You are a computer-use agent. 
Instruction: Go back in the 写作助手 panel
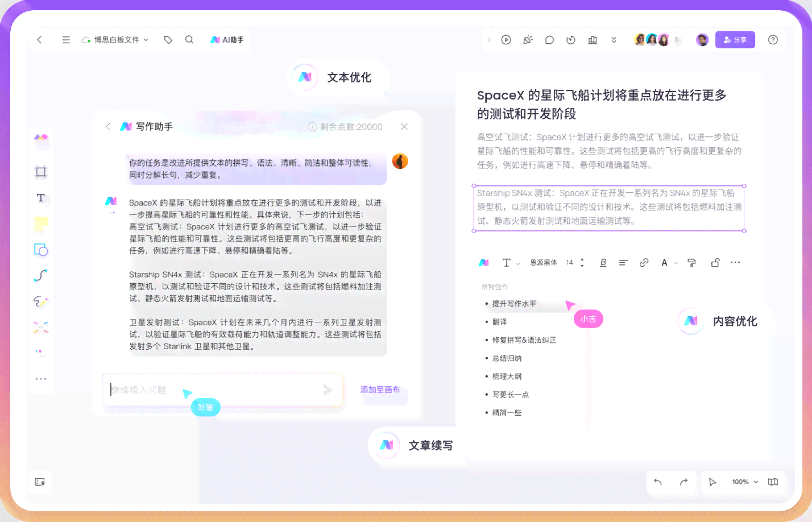click(x=108, y=126)
